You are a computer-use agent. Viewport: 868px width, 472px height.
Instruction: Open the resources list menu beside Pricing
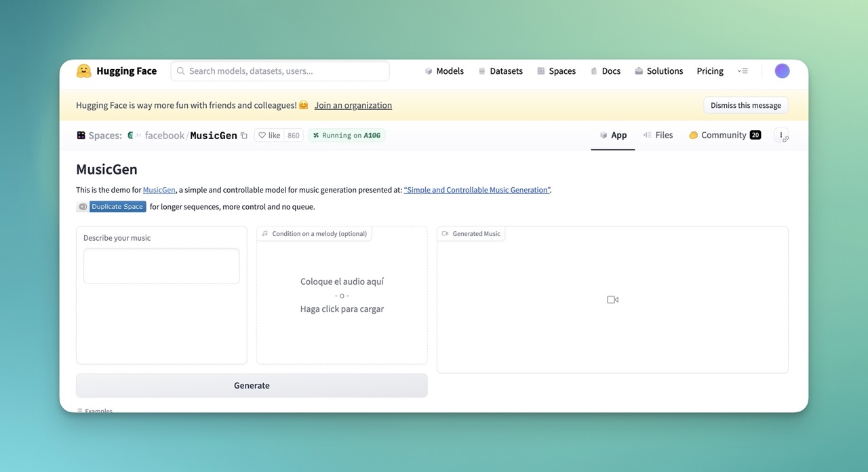(x=743, y=71)
